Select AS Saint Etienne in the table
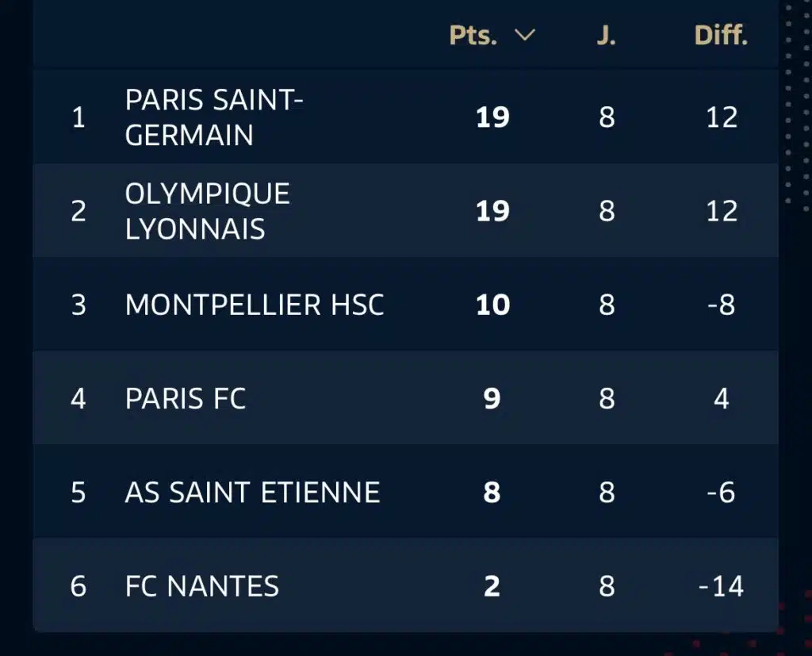The width and height of the screenshot is (812, 656). click(251, 492)
